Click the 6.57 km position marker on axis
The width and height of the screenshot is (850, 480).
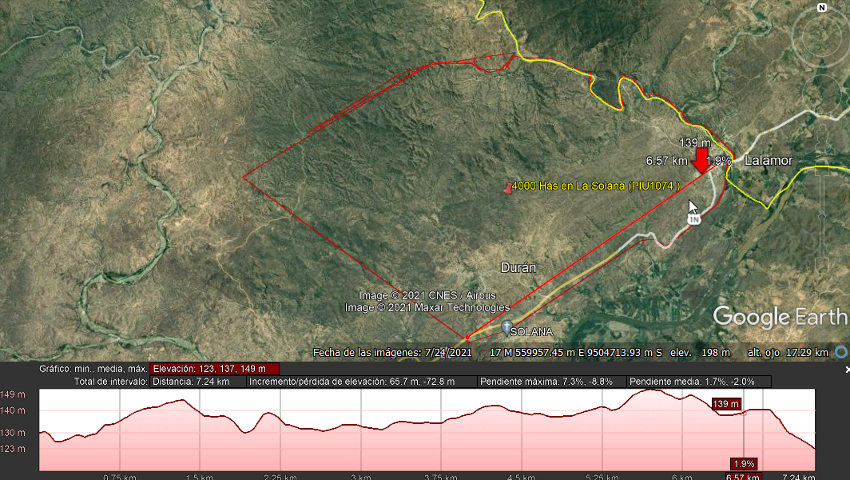point(743,477)
